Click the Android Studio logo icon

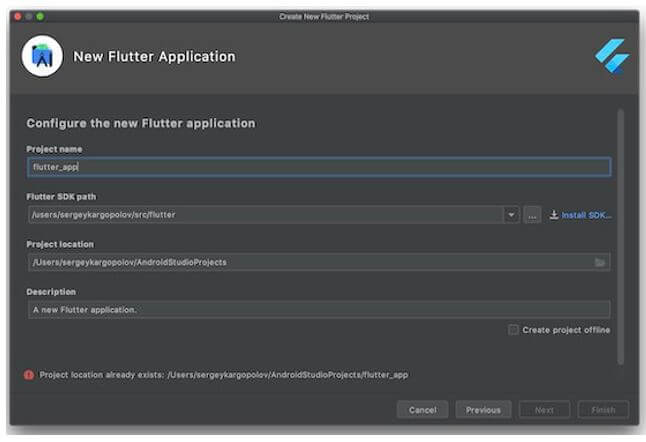[x=42, y=57]
